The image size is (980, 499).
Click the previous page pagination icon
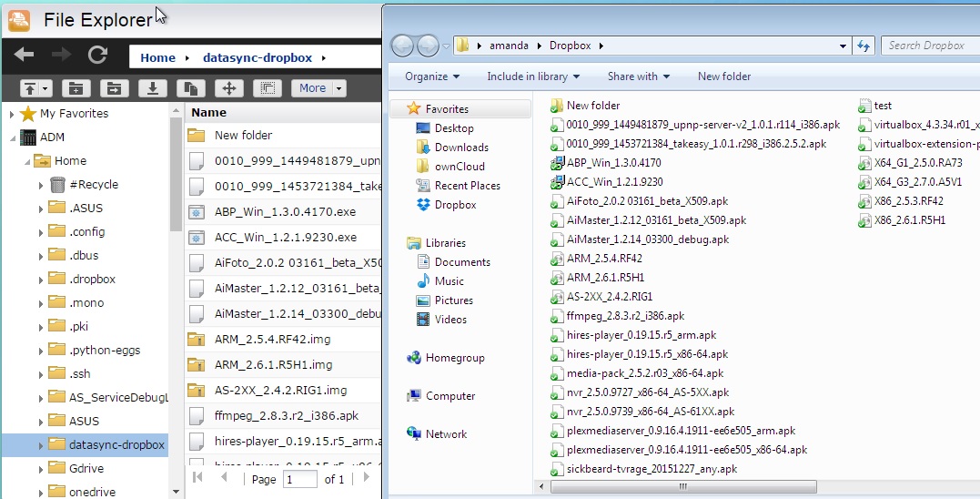click(x=224, y=478)
